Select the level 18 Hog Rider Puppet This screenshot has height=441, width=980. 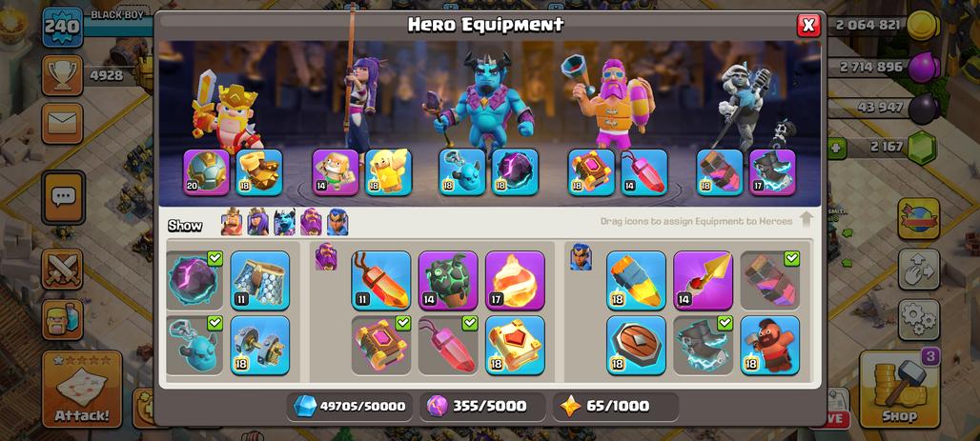tap(770, 346)
